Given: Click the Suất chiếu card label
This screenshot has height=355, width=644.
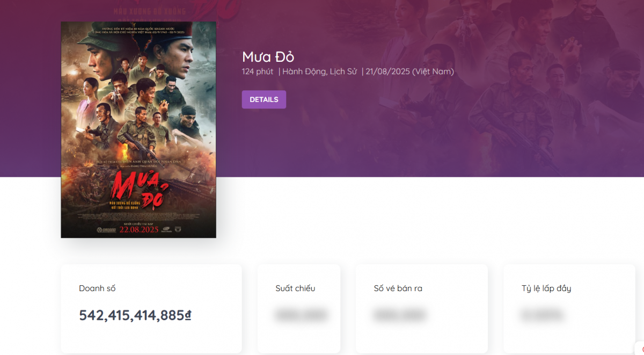Looking at the screenshot, I should (x=295, y=288).
